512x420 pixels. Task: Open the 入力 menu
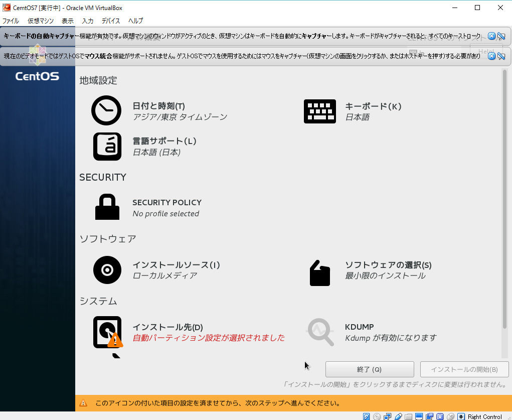tap(88, 21)
